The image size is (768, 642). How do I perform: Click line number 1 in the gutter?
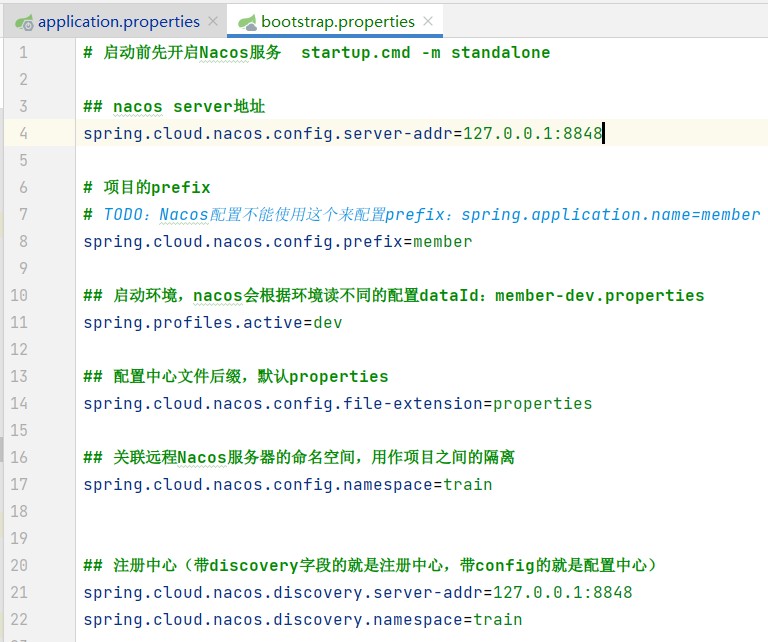point(23,52)
